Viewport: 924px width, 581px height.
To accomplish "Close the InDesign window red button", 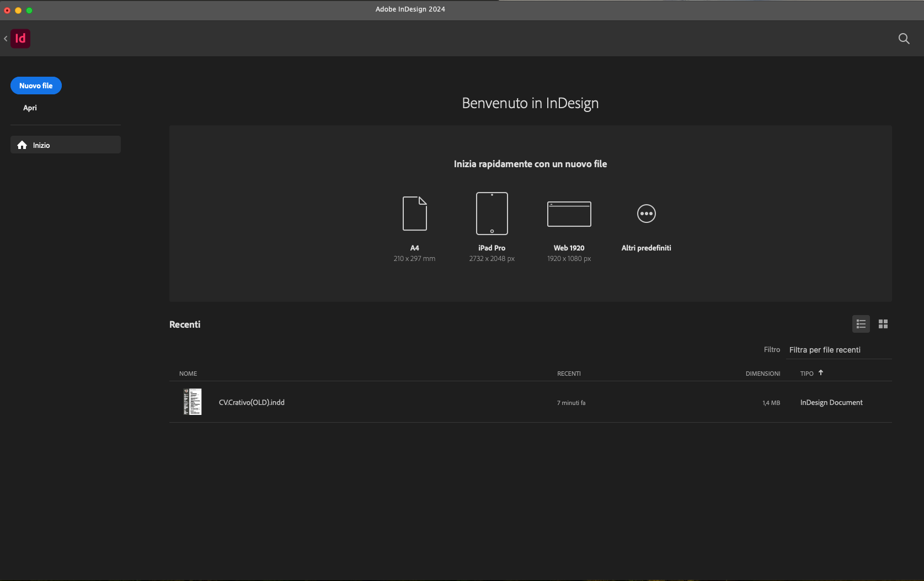I will [7, 10].
